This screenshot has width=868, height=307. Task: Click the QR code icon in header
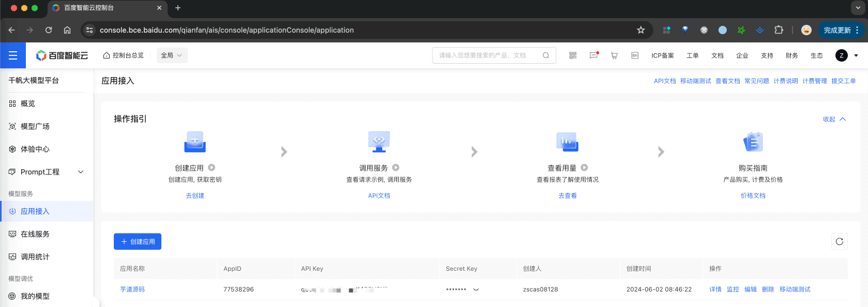pyautogui.click(x=573, y=55)
